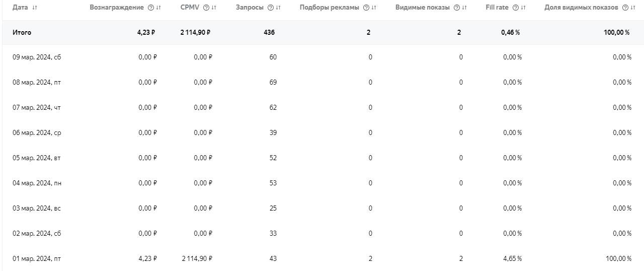Click the Видимые показы header label
This screenshot has width=644, height=271.
(x=423, y=8)
